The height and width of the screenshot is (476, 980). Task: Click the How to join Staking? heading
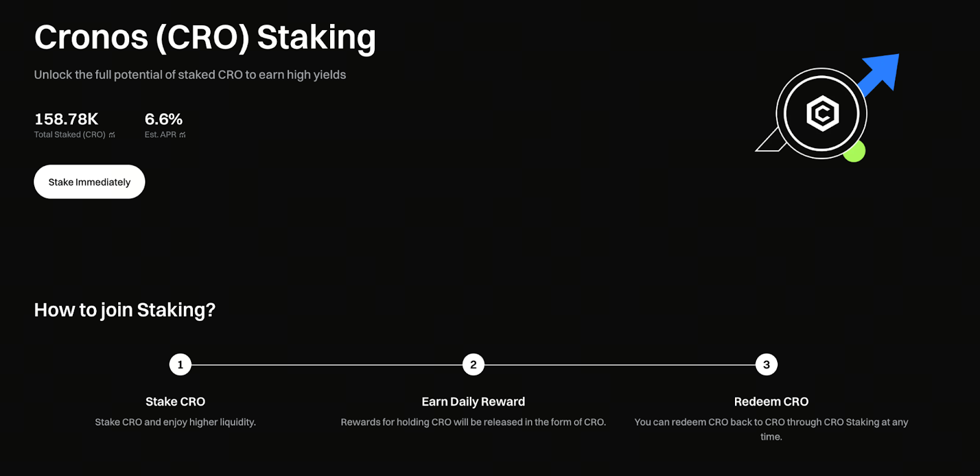125,310
